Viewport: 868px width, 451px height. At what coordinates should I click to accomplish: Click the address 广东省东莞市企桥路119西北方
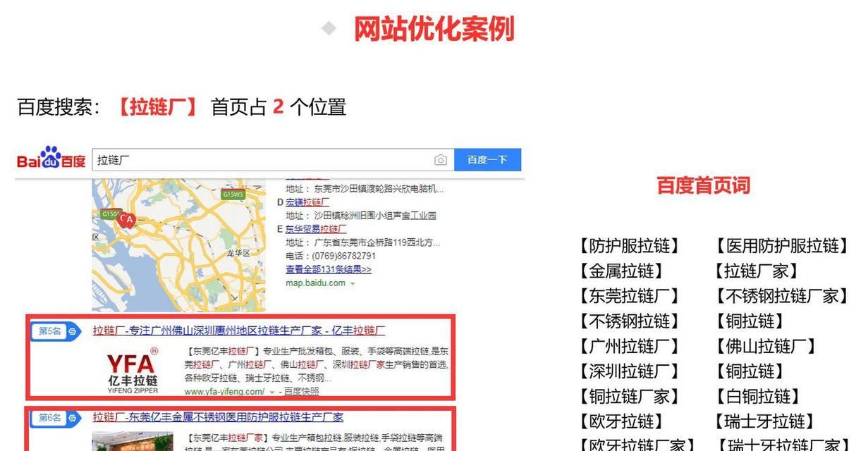377,242
